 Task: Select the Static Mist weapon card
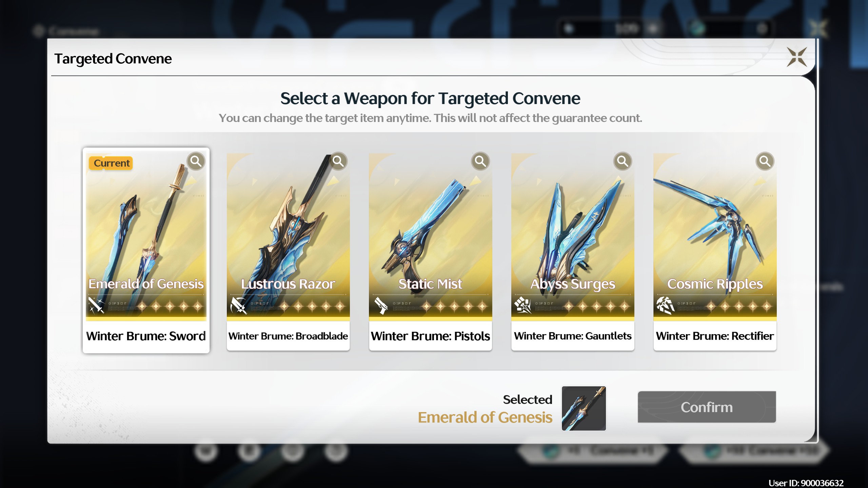[430, 251]
